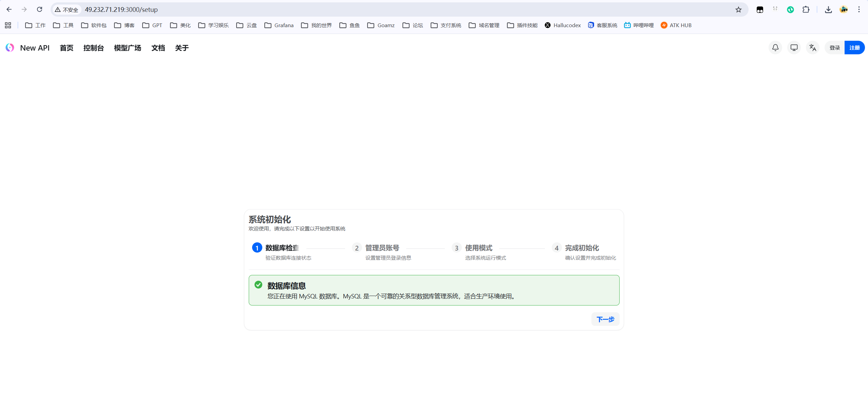The image size is (868, 407).
Task: Expand the GPT bookmark folder
Action: [152, 25]
